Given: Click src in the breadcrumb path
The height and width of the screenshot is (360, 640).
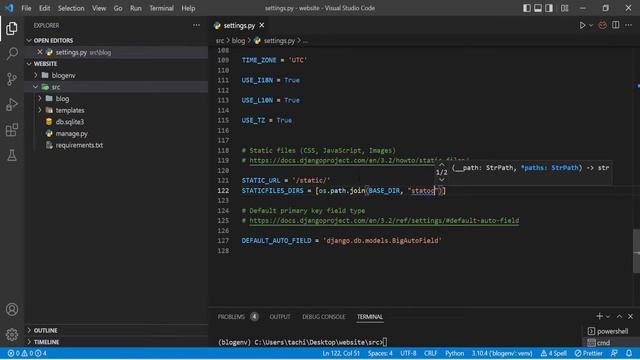Looking at the screenshot, I should (220, 40).
